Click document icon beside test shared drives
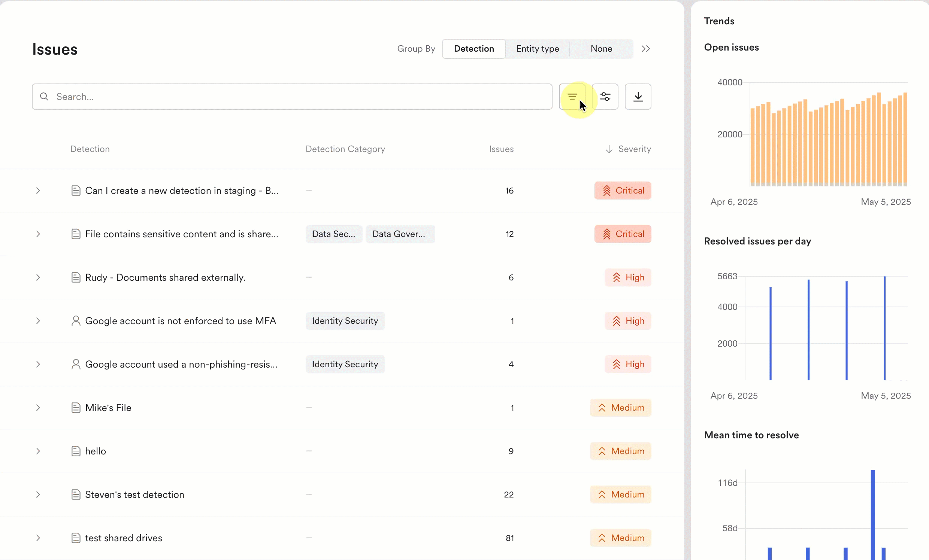This screenshot has width=929, height=560. (x=76, y=538)
